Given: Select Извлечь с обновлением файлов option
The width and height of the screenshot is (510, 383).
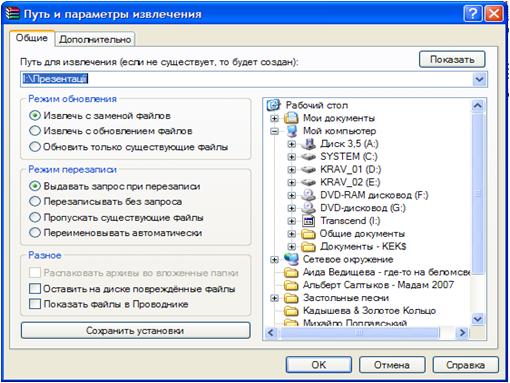Looking at the screenshot, I should point(111,131).
